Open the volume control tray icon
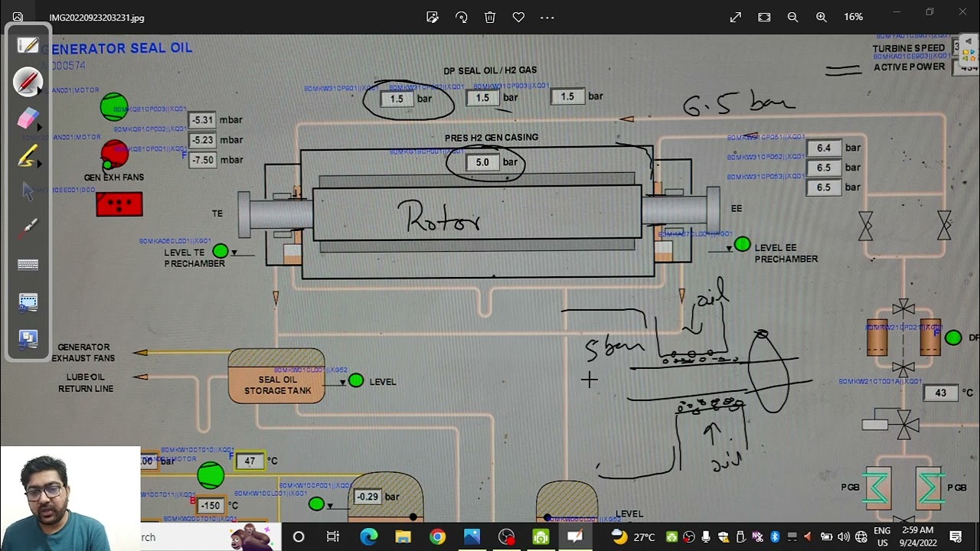 tap(844, 536)
